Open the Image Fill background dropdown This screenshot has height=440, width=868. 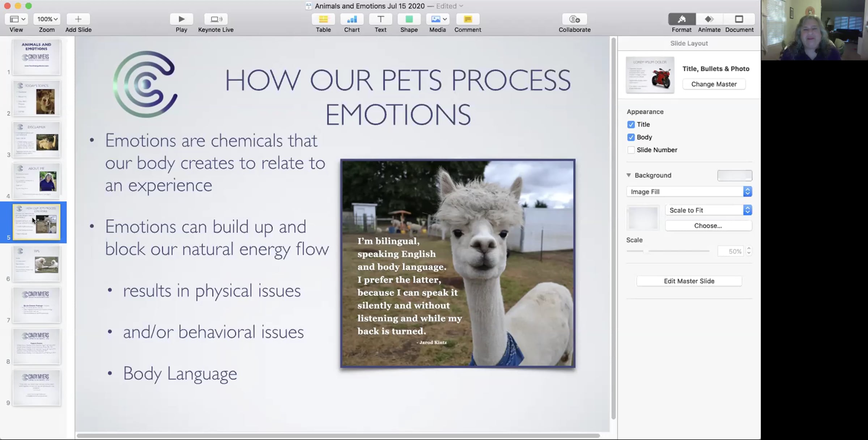(689, 191)
